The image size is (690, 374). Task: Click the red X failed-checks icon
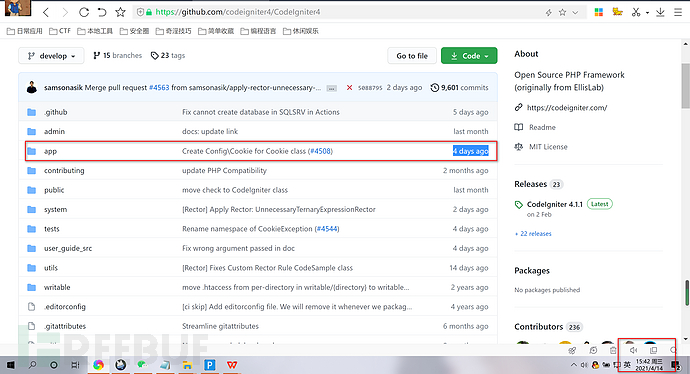pos(349,88)
